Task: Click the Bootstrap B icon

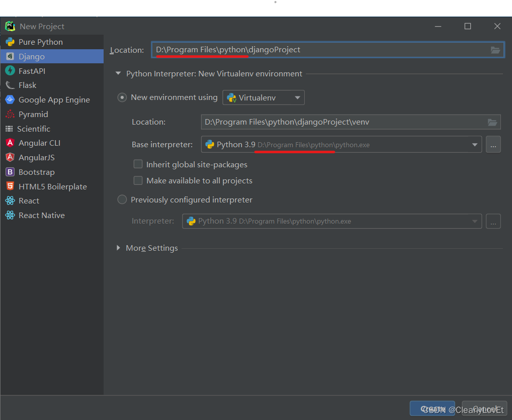Action: [10, 172]
